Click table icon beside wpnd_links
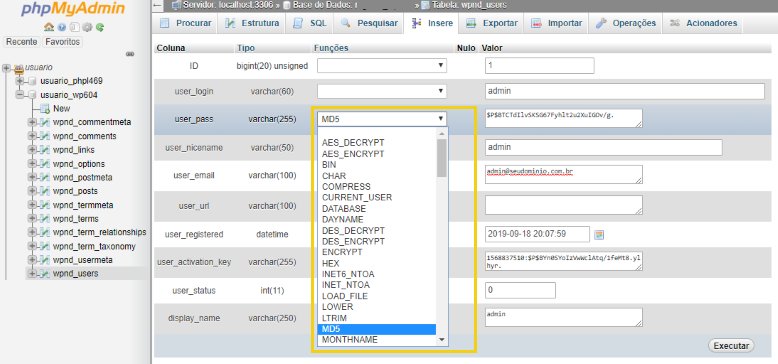This screenshot has height=364, width=778. 44,150
